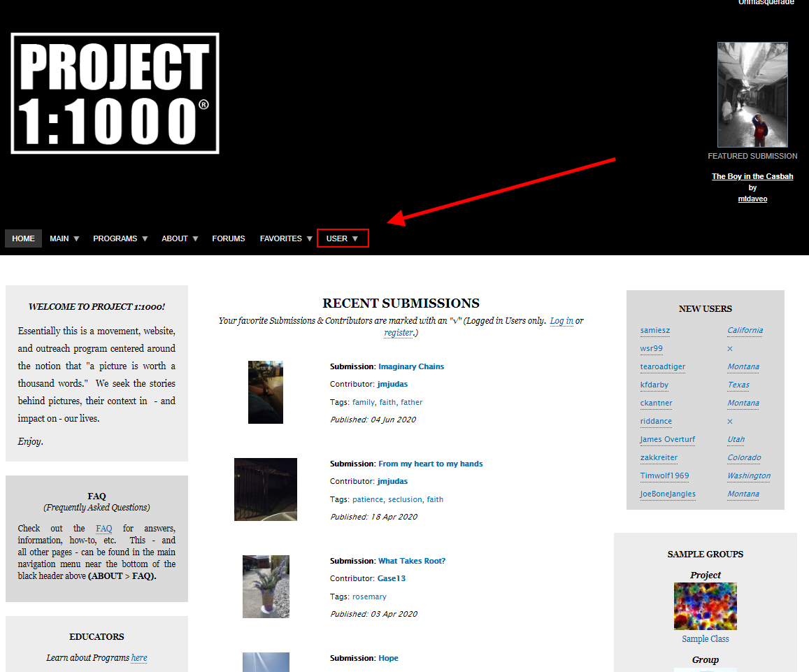The height and width of the screenshot is (672, 809).
Task: Click the Sample Class colorful group image
Action: click(705, 606)
